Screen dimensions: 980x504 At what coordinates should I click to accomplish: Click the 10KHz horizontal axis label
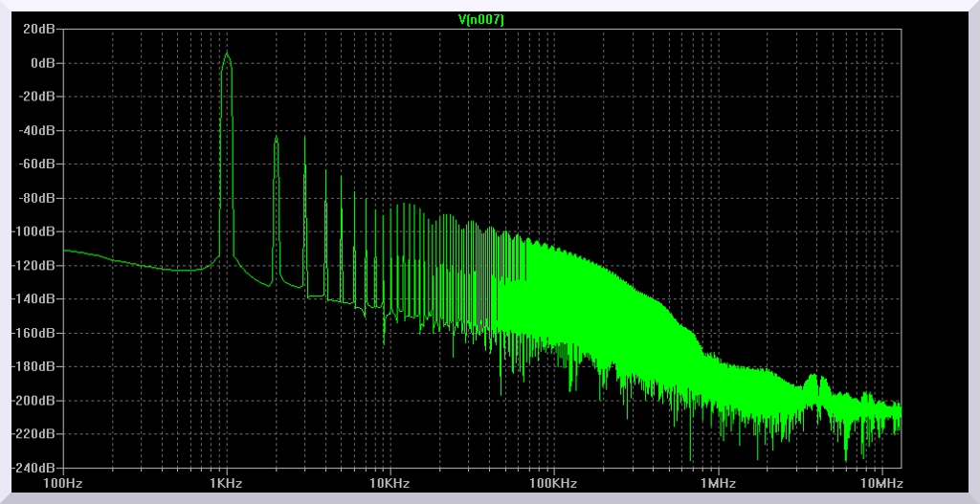tap(390, 484)
